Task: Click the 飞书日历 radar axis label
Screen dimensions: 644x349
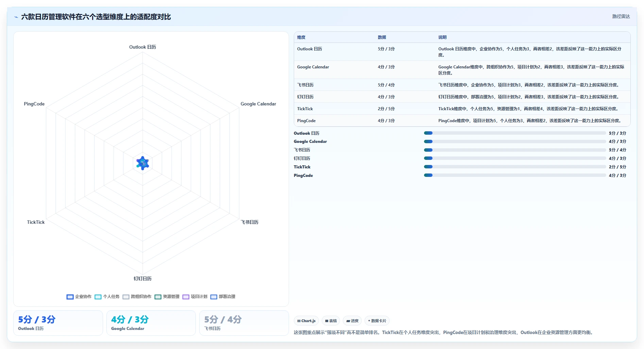Action: tap(250, 222)
